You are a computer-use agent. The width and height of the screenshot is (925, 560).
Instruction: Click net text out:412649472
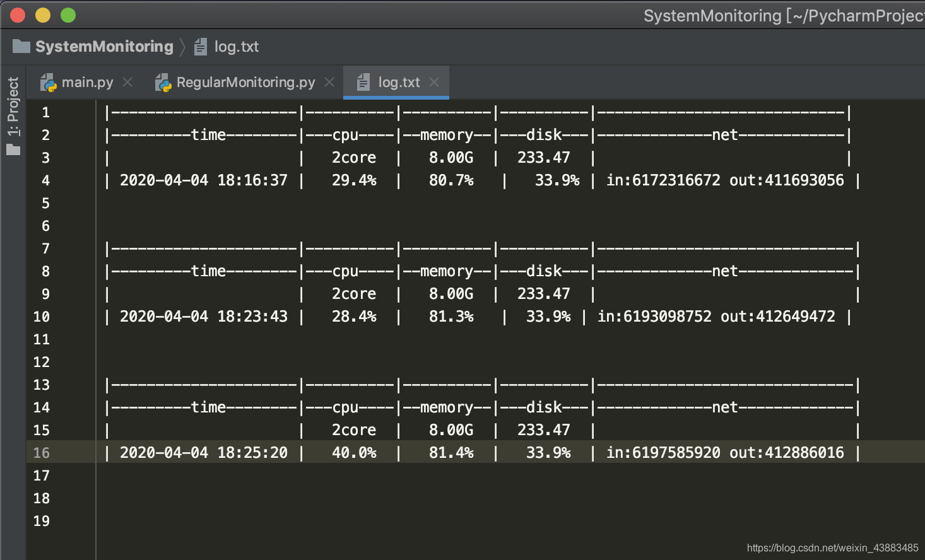pos(778,317)
